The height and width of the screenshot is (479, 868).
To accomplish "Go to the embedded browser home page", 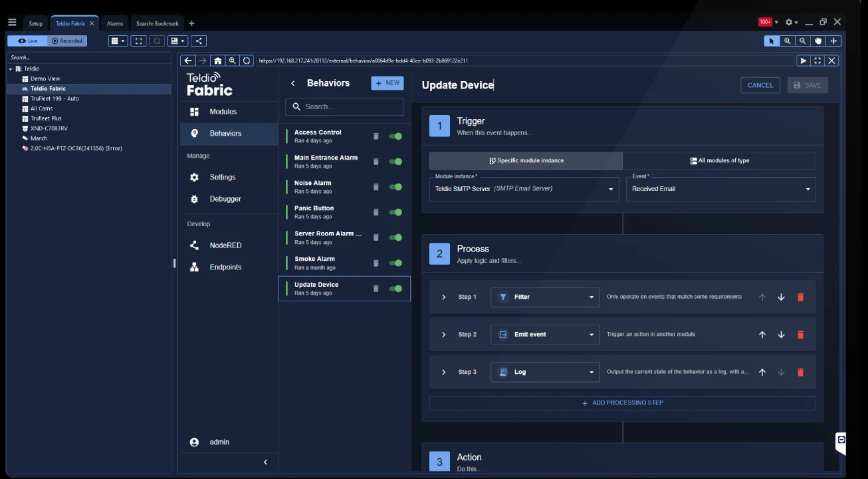I will tap(217, 61).
